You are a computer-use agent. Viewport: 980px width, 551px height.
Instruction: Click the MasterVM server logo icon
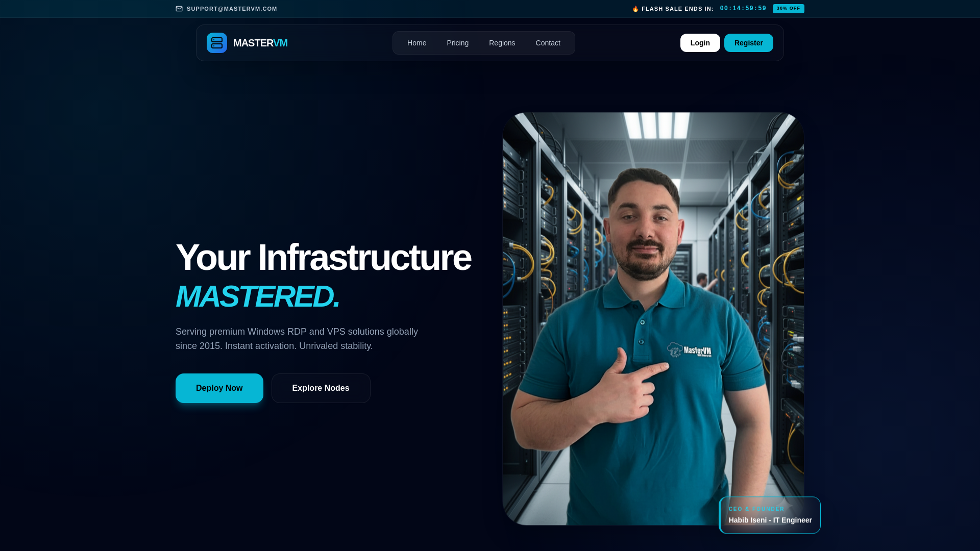217,43
